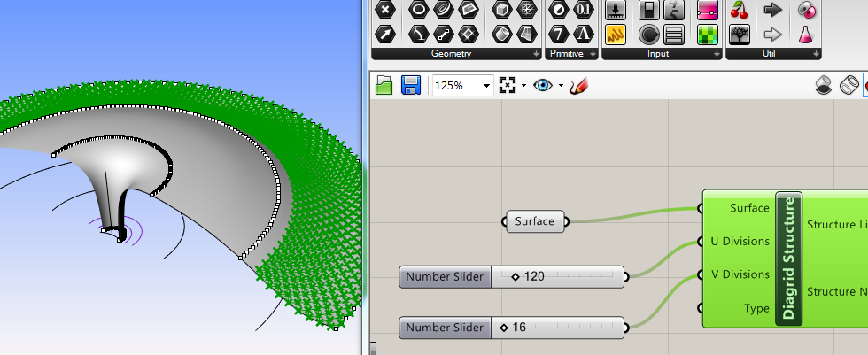Open the named views eye icon

pos(543,85)
